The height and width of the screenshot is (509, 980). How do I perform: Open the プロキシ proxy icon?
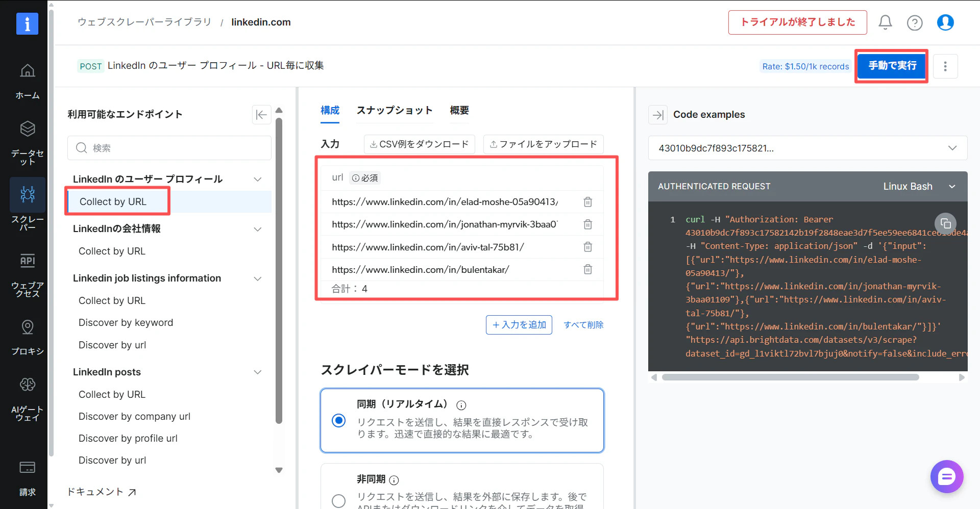tap(28, 327)
